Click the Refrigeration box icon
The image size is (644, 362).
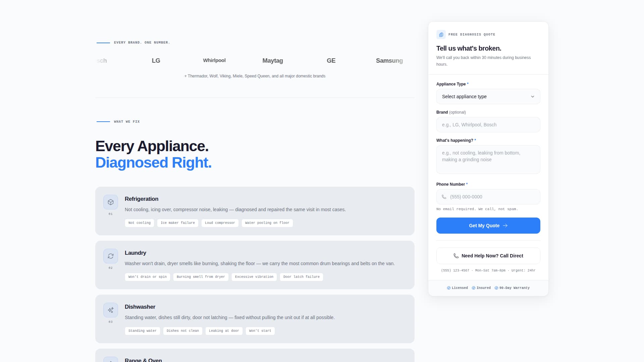(x=111, y=202)
